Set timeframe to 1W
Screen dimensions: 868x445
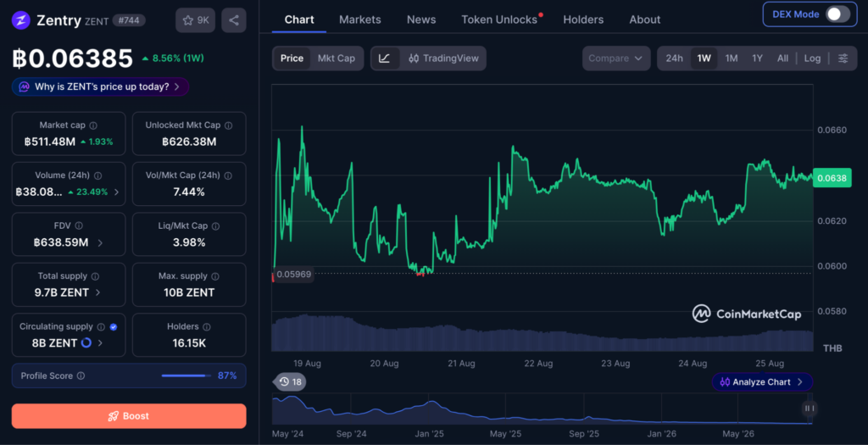click(704, 58)
